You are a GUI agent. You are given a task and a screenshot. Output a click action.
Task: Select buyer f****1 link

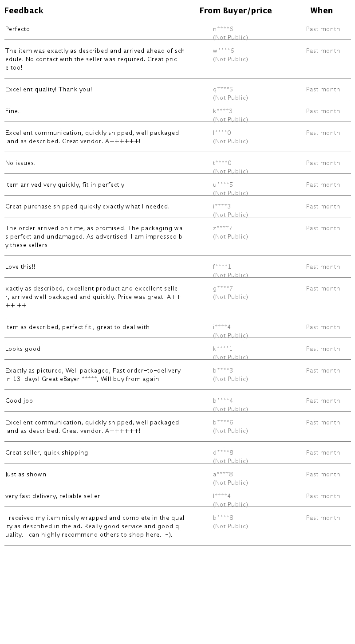(222, 267)
